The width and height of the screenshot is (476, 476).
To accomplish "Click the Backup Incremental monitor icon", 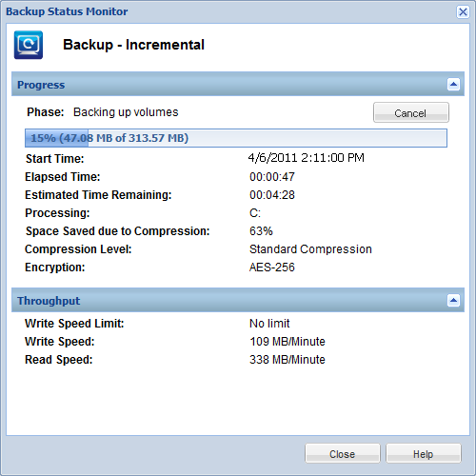I will [x=29, y=45].
